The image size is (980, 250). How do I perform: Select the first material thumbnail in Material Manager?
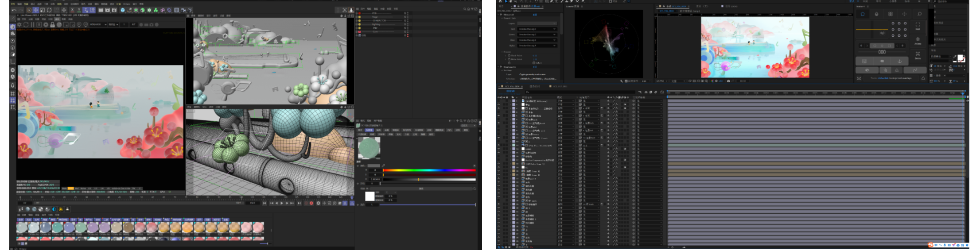pyautogui.click(x=22, y=228)
